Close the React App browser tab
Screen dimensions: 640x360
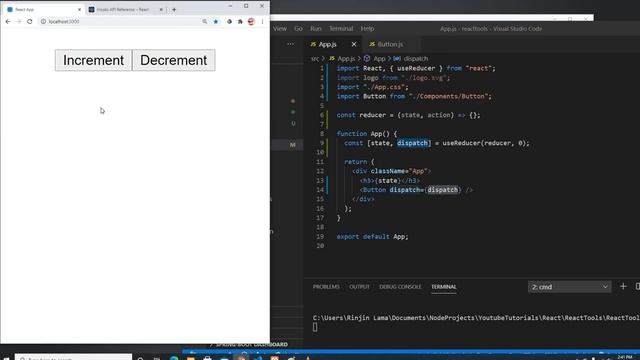tap(79, 9)
